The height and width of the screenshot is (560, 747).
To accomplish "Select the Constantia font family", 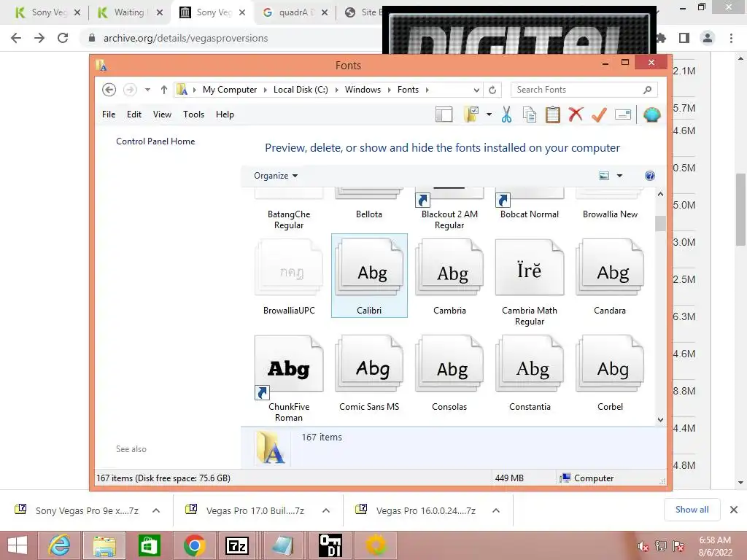I will (x=530, y=373).
